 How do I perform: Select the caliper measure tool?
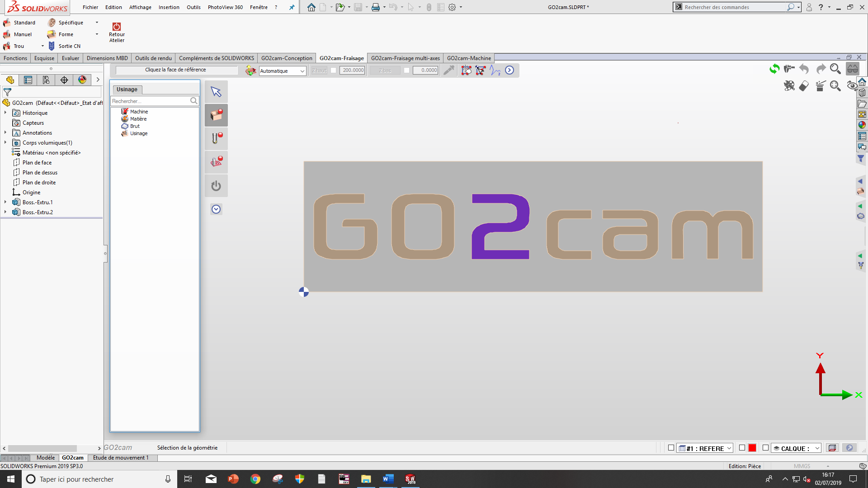click(x=789, y=69)
